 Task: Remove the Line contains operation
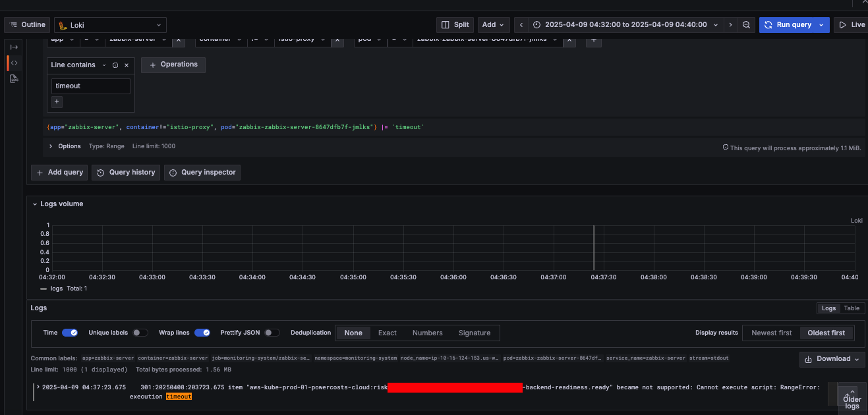127,65
